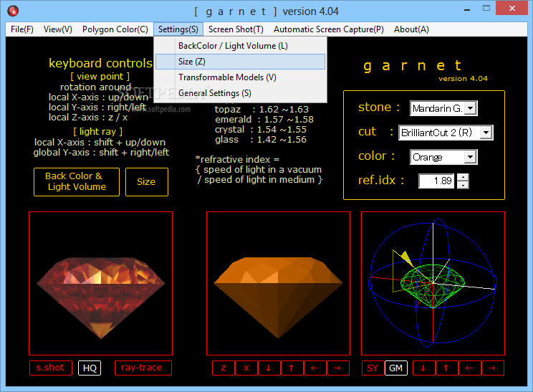Viewport: 533px width, 392px height.
Task: Open the View(V) menu
Action: tap(58, 29)
